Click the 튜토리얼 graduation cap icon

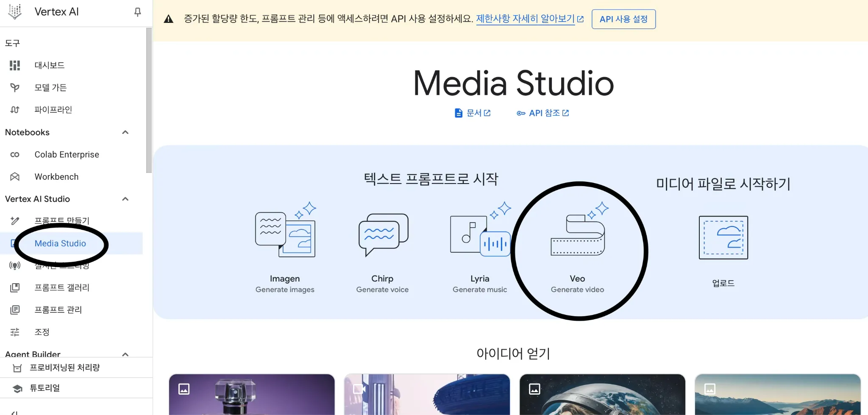17,388
